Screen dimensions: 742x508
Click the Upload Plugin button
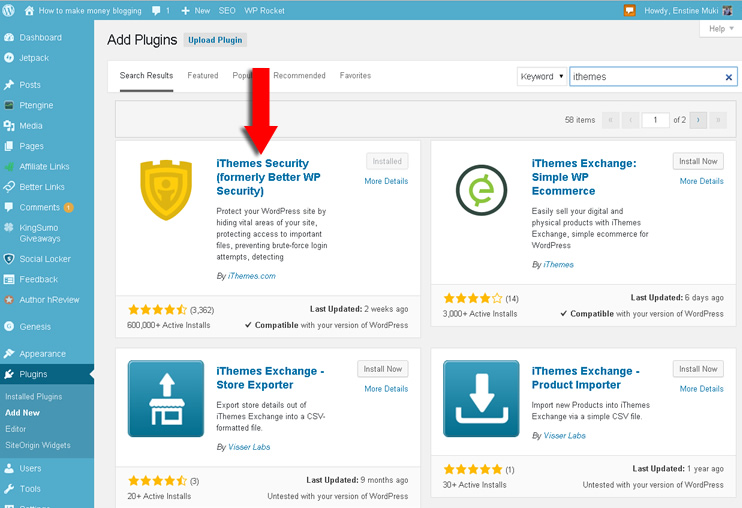click(x=215, y=40)
